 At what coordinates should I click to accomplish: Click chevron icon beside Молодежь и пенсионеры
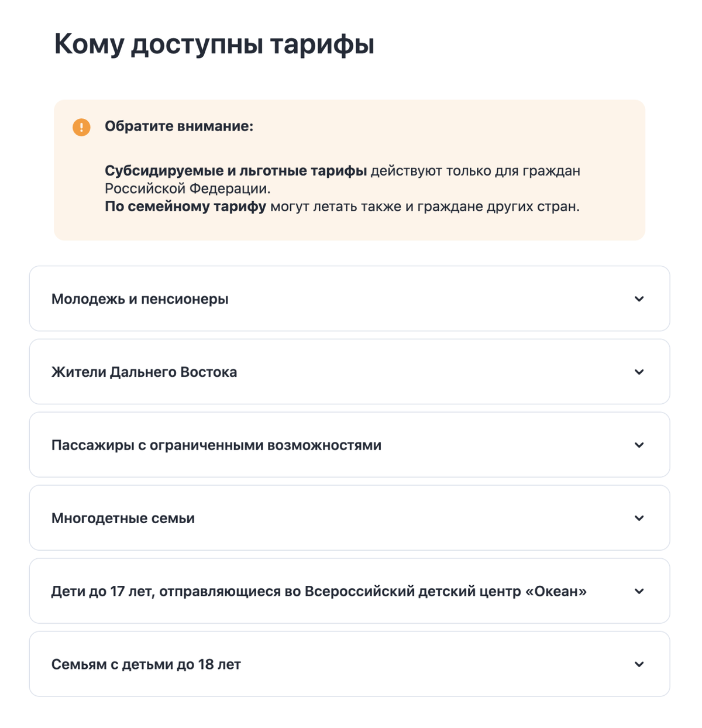pyautogui.click(x=639, y=299)
